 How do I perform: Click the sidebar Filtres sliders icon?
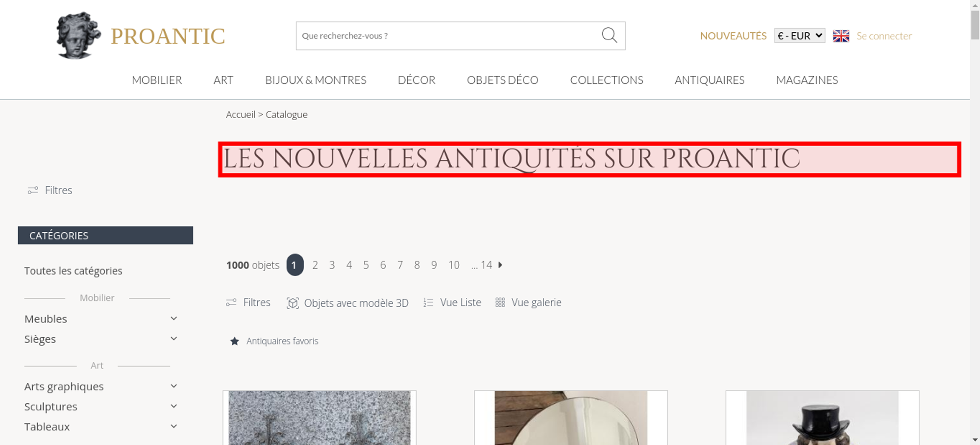[33, 190]
